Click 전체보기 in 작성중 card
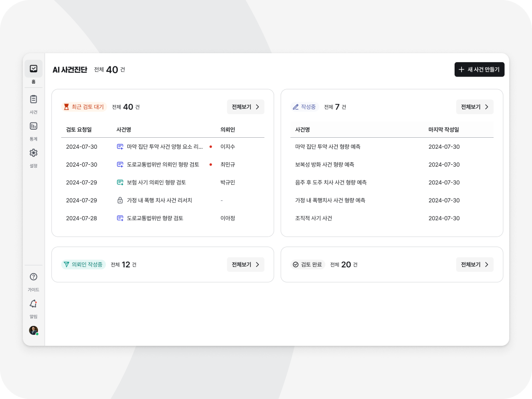Image resolution: width=532 pixels, height=399 pixels. (x=475, y=107)
